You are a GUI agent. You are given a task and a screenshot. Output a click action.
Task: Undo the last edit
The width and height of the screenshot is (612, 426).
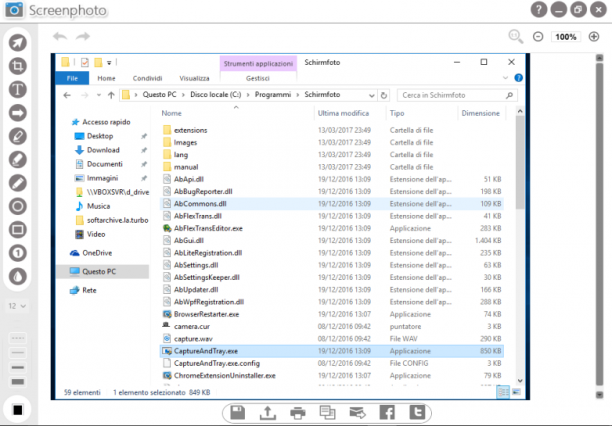[x=60, y=37]
